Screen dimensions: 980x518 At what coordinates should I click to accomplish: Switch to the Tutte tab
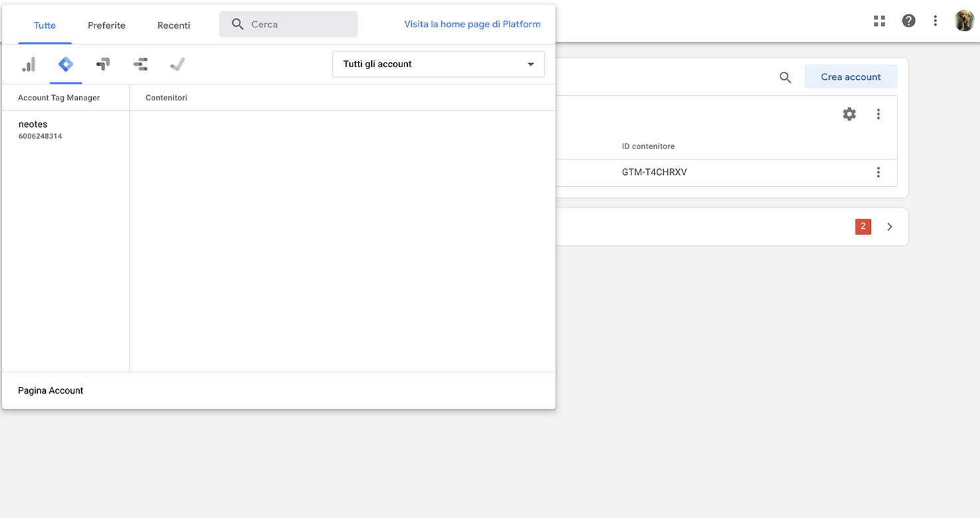click(45, 25)
